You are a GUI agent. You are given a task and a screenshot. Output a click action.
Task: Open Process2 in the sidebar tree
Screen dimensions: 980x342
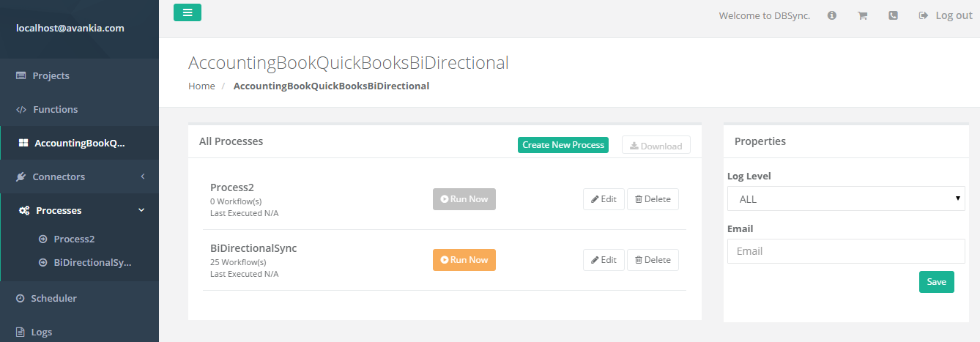point(73,239)
